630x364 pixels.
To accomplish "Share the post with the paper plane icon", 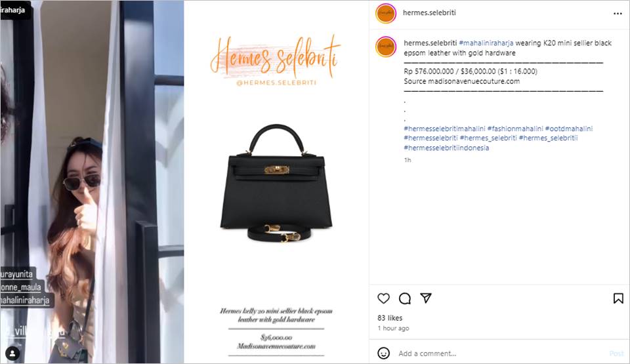I will [426, 298].
